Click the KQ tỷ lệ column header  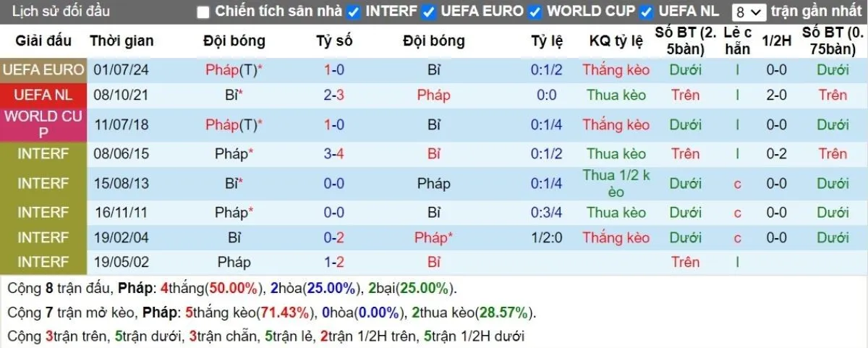616,41
